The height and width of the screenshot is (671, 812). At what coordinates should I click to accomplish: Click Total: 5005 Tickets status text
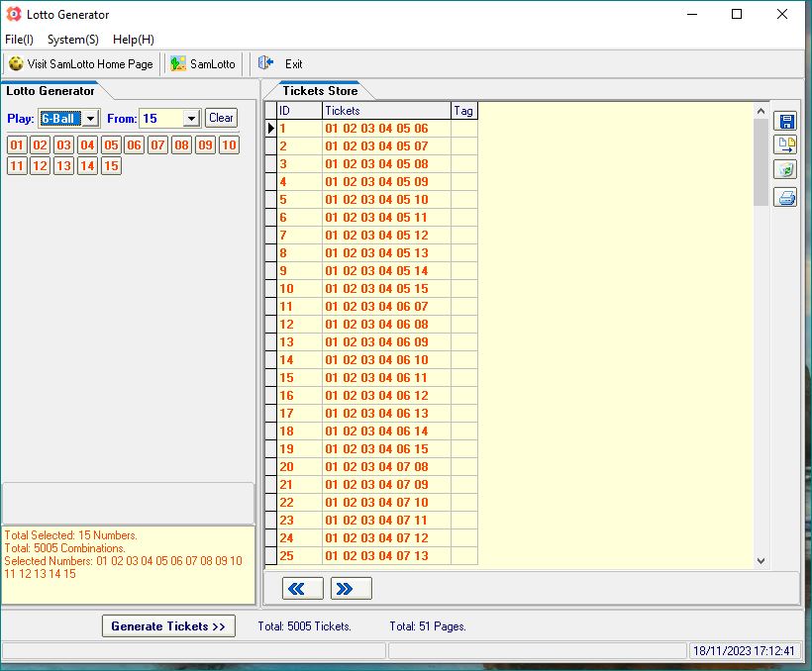click(x=305, y=626)
